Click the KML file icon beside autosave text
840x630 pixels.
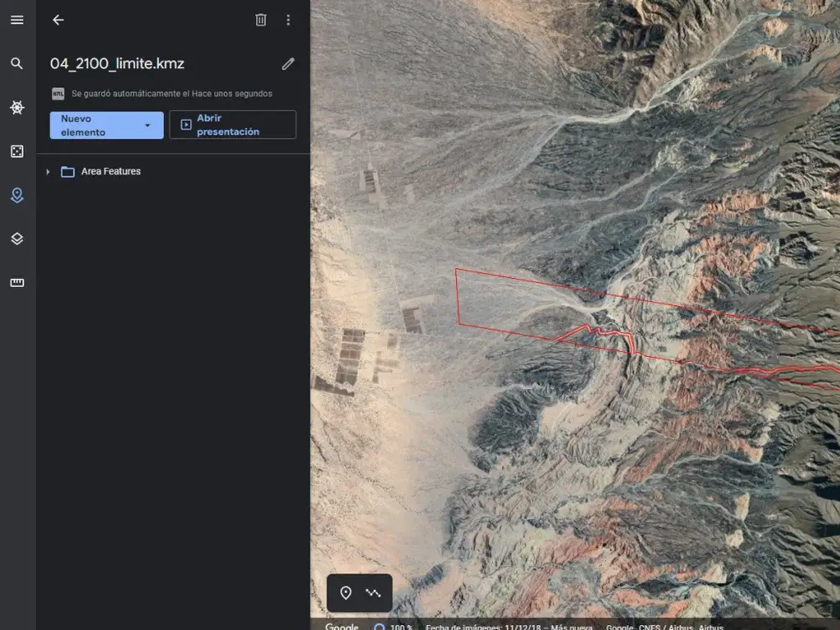click(58, 94)
